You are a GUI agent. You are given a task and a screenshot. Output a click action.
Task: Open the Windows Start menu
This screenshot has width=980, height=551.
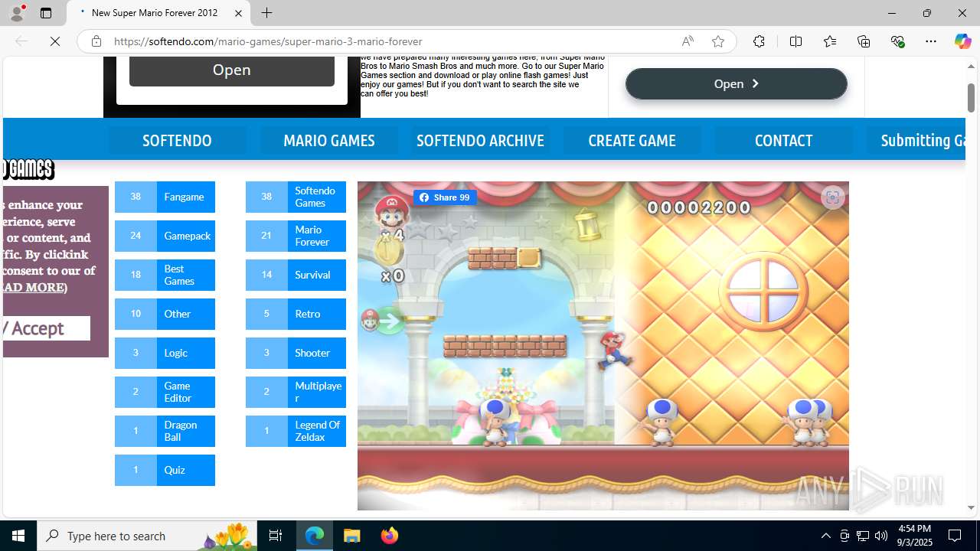[18, 536]
